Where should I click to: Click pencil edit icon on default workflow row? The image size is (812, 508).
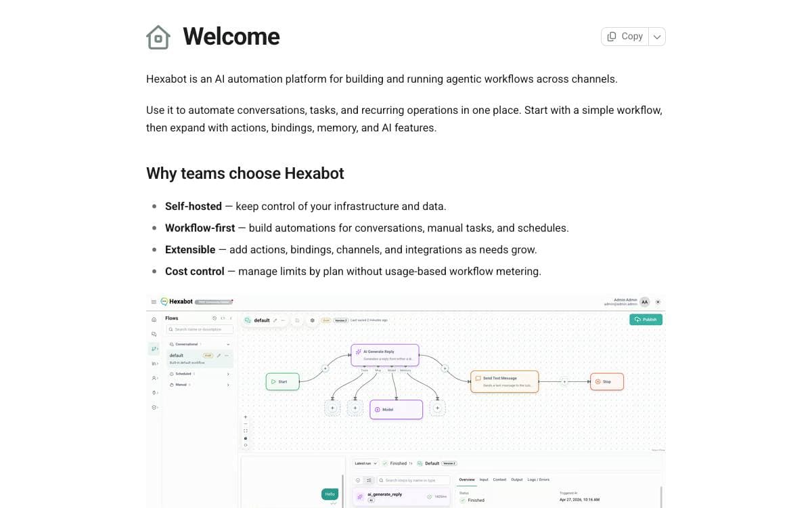pos(219,356)
